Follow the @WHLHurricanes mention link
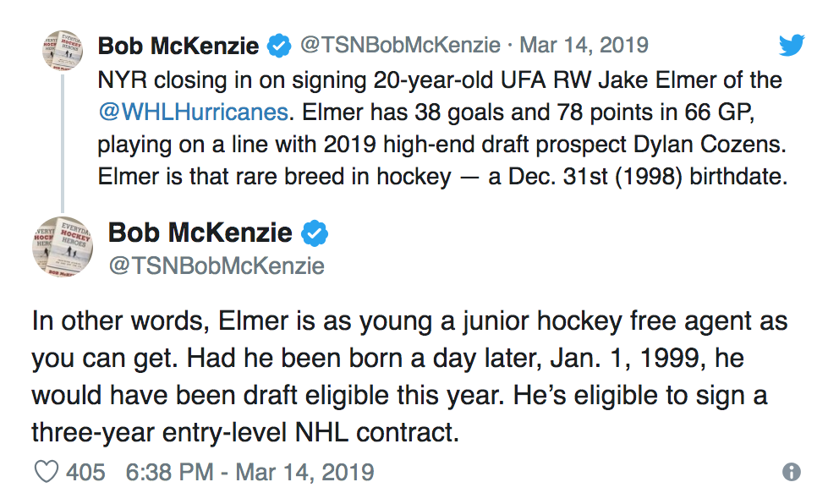Viewport: 839px width, 504px height. click(193, 112)
